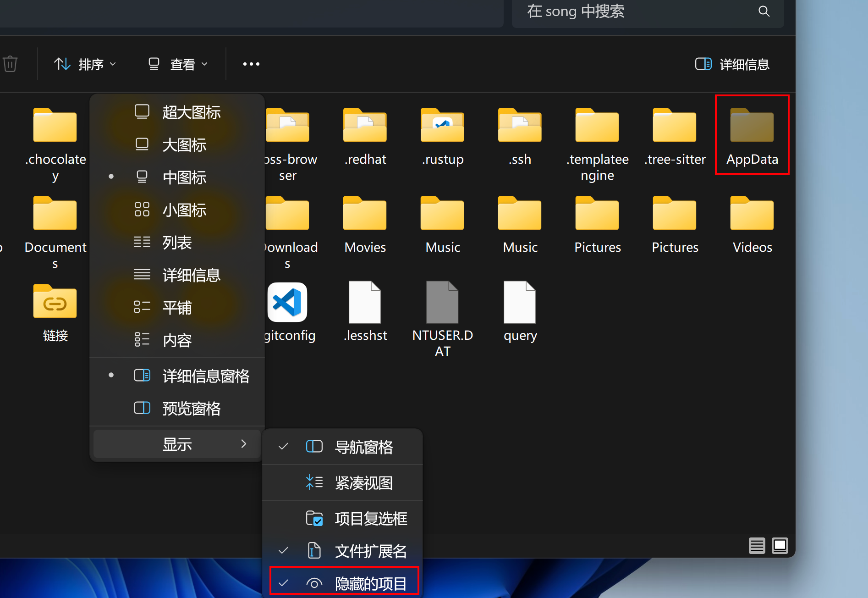This screenshot has height=598, width=868.
Task: Click the delete (trash) icon in toolbar
Action: tap(10, 64)
